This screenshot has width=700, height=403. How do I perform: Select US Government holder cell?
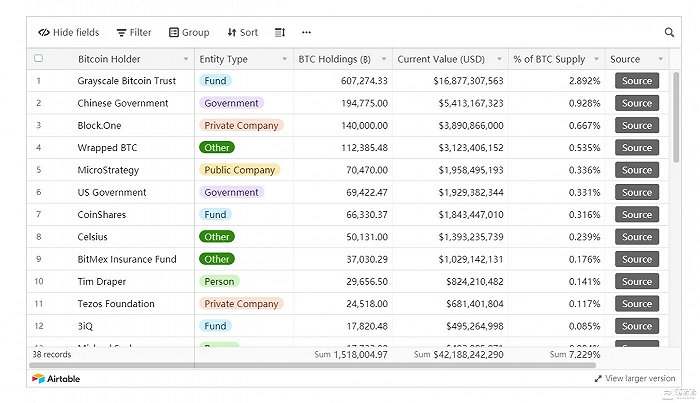pyautogui.click(x=112, y=192)
